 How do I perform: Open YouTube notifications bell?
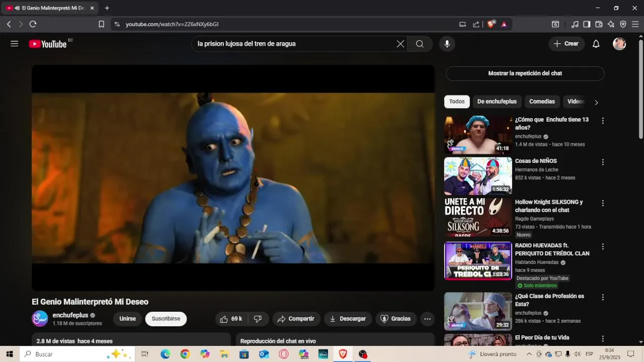point(596,44)
